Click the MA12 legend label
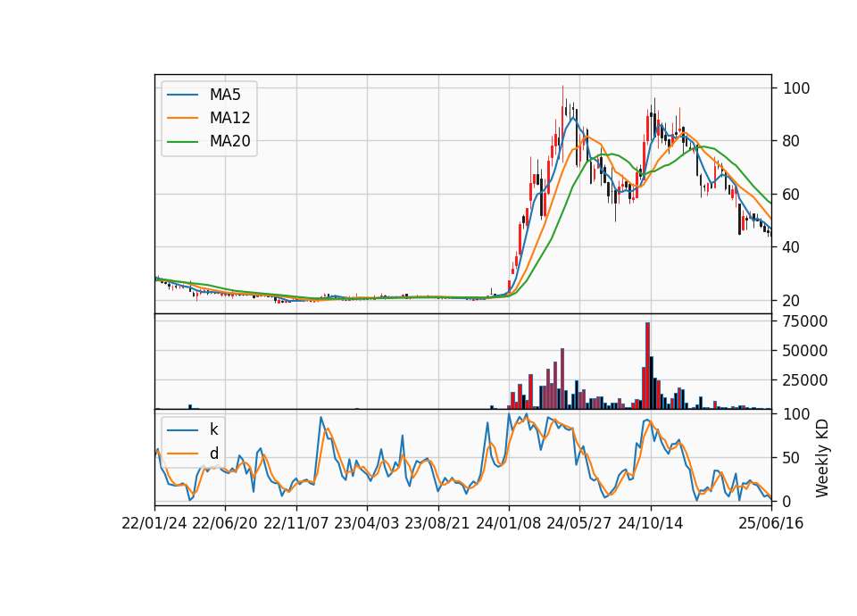The width and height of the screenshot is (857, 616). click(x=229, y=118)
